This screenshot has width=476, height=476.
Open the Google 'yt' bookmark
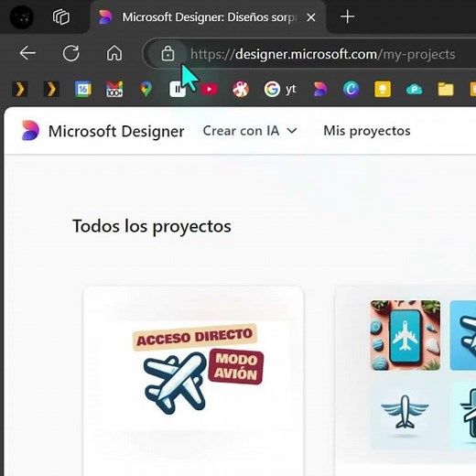click(x=280, y=89)
